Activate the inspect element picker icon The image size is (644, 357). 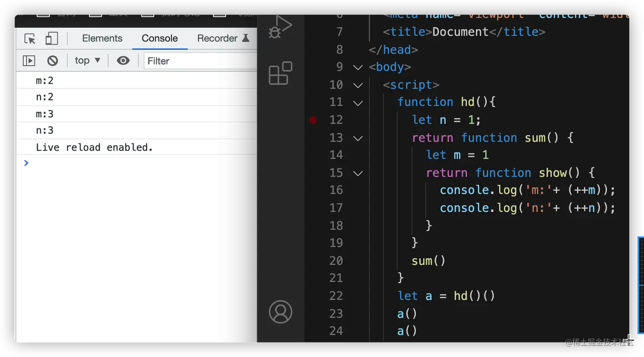pos(30,39)
